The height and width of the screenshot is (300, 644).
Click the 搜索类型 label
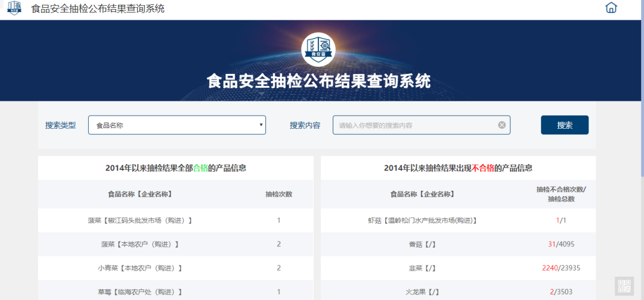(x=61, y=125)
